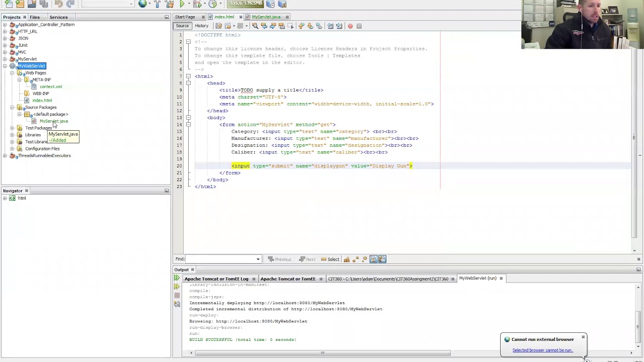Click the Save All toolbar icon

coord(44,4)
